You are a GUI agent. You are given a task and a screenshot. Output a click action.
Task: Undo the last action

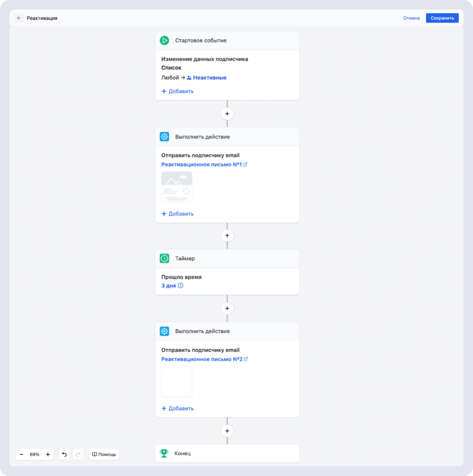click(64, 454)
